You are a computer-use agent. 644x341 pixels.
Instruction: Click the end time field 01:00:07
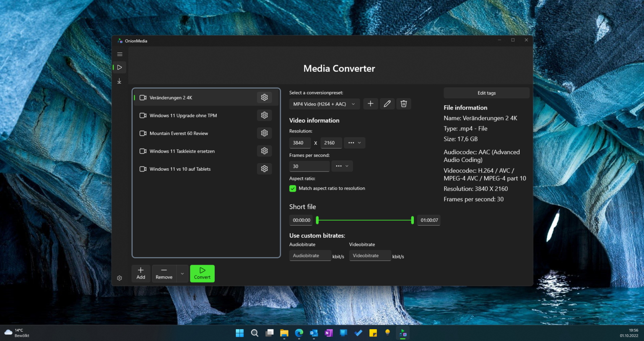pos(429,220)
